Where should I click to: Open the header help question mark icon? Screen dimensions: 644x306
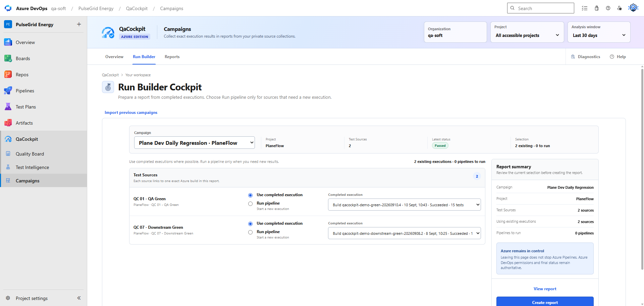pos(608,8)
